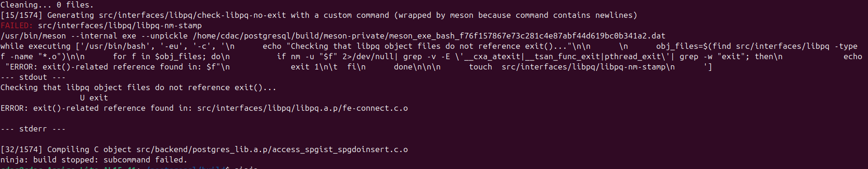Click the [32/1574] build step counter

coord(22,149)
